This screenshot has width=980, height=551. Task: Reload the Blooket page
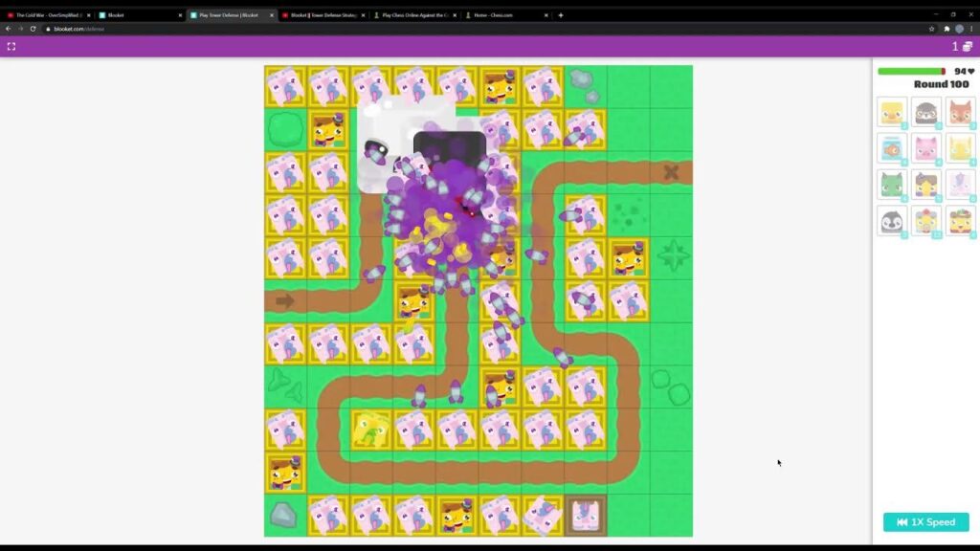33,29
